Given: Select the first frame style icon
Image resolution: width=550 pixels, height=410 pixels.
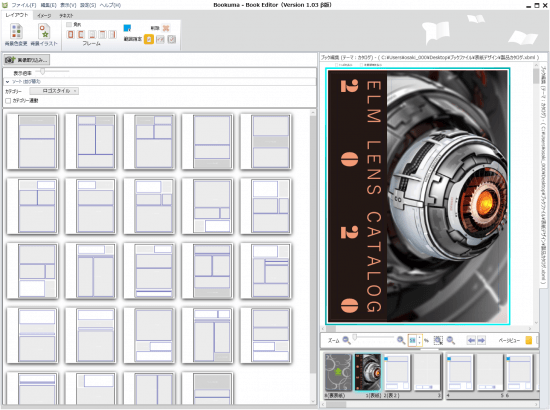Looking at the screenshot, I should [x=71, y=34].
